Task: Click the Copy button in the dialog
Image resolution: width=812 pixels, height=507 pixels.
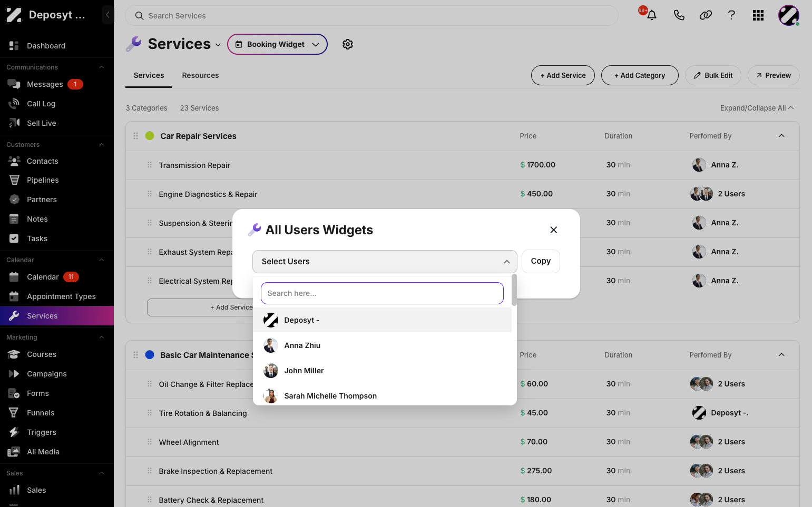Action: [541, 261]
